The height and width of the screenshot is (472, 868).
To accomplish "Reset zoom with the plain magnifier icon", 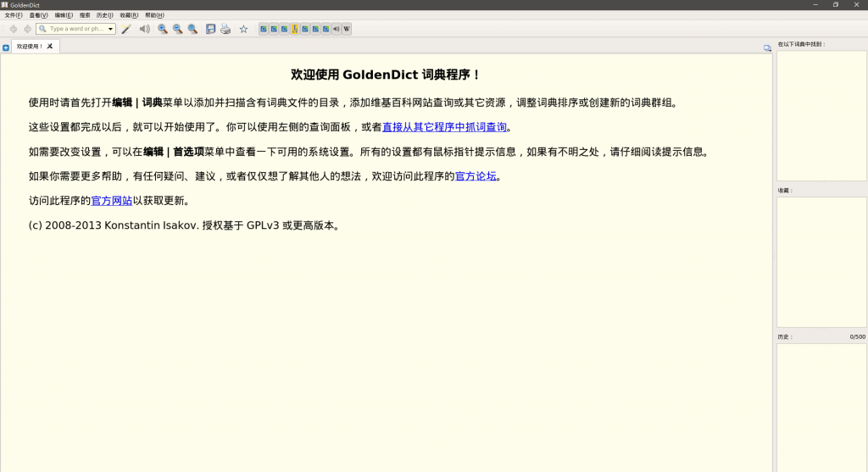I will click(x=192, y=29).
